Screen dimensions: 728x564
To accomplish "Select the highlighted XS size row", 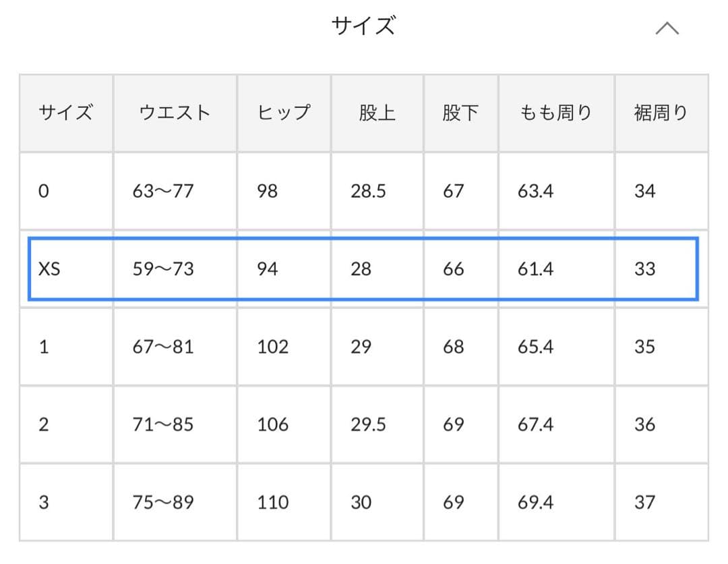I will [364, 269].
